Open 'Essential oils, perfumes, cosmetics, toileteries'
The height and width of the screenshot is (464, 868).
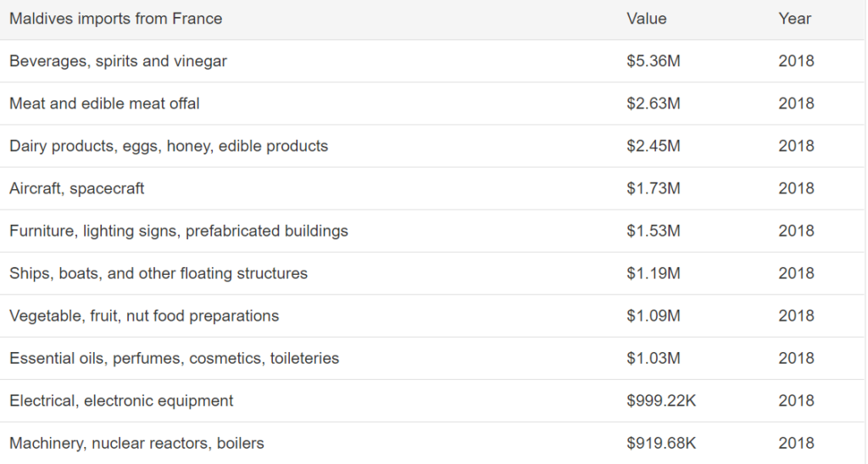[x=175, y=358]
